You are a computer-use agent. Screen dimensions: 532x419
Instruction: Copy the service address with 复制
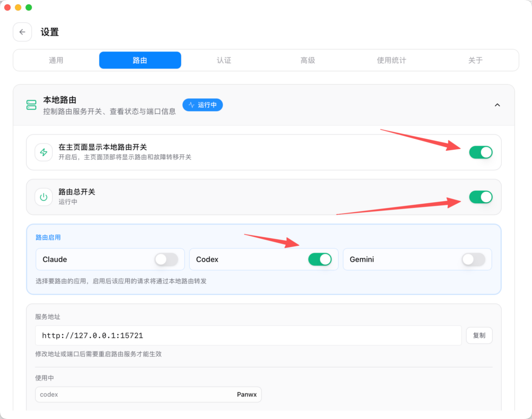pyautogui.click(x=479, y=335)
